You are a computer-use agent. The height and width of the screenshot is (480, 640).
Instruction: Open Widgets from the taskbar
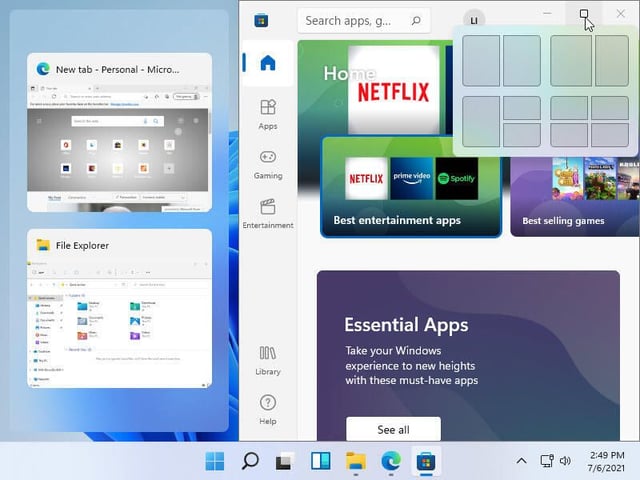[x=321, y=461]
